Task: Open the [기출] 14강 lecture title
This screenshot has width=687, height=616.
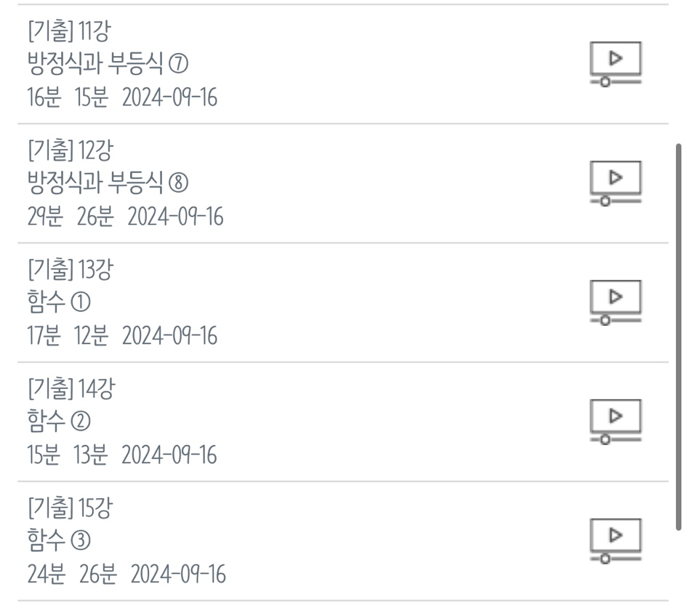Action: coord(71,389)
